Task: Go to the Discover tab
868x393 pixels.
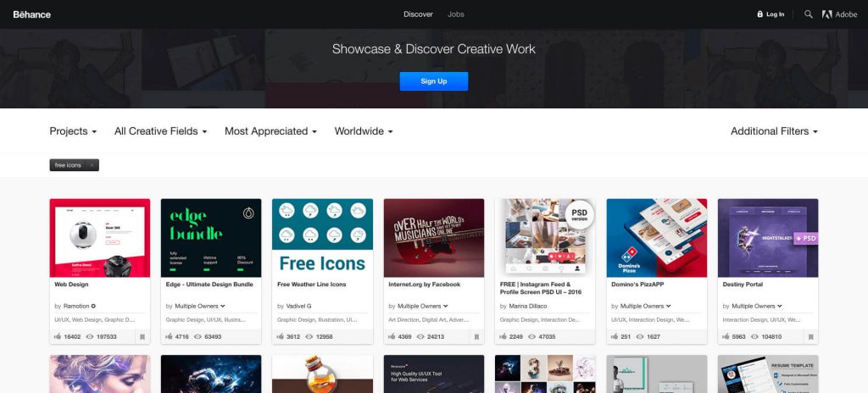Action: point(418,14)
